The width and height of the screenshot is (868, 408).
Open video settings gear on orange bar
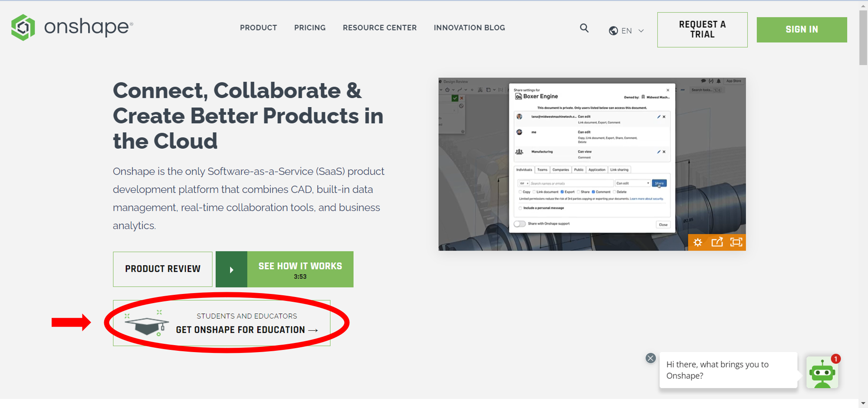click(x=697, y=242)
